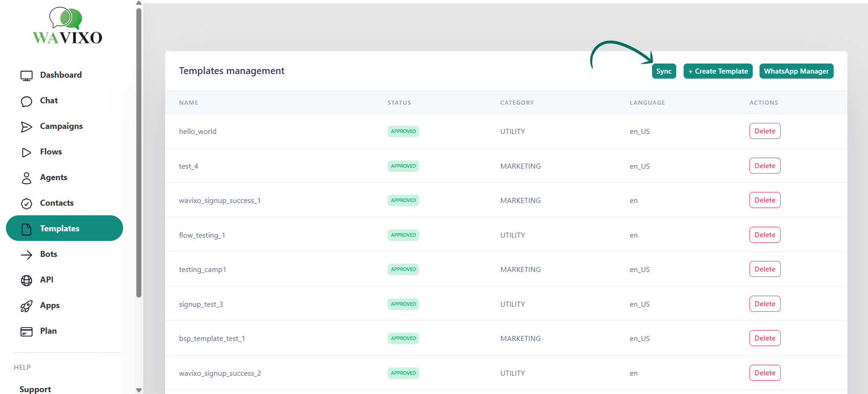The height and width of the screenshot is (394, 868).
Task: Open Chat via speech bubble icon
Action: [x=27, y=101]
